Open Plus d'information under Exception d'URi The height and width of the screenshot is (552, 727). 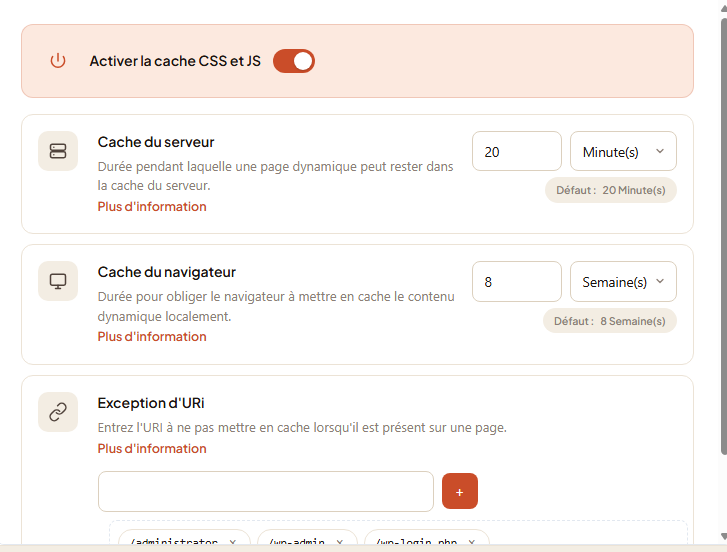pyautogui.click(x=152, y=449)
